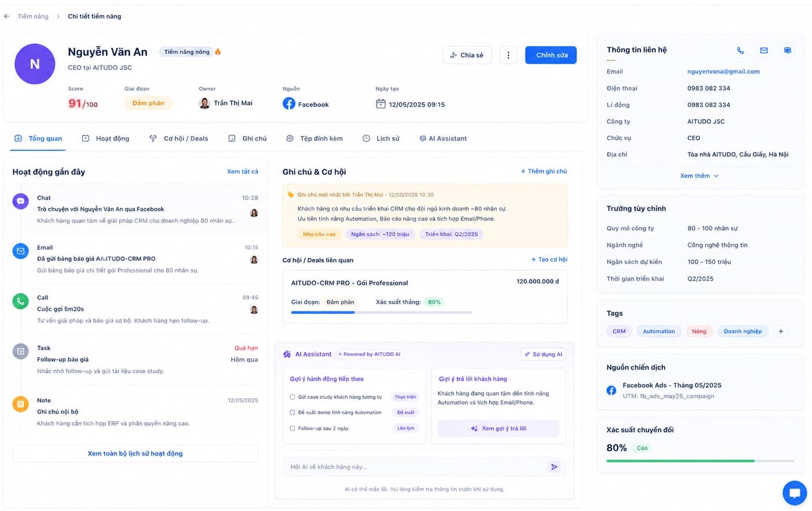Screen dimensions: 812x511
Task: Click the Thực hiện action button
Action: point(405,397)
